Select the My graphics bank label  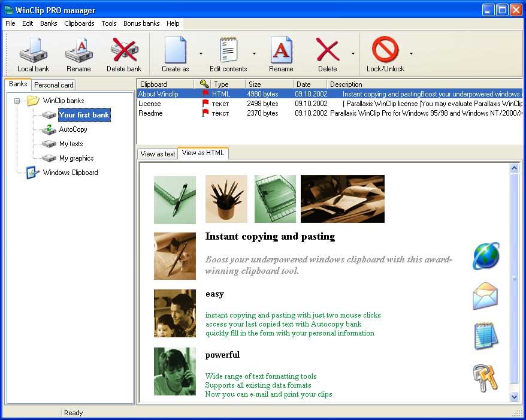(77, 158)
